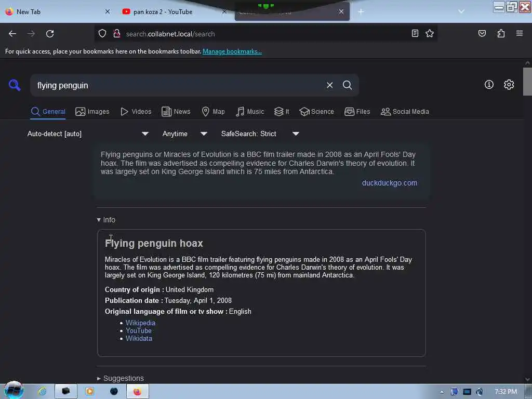Open search preferences gear icon
Image resolution: width=532 pixels, height=399 pixels.
click(509, 85)
